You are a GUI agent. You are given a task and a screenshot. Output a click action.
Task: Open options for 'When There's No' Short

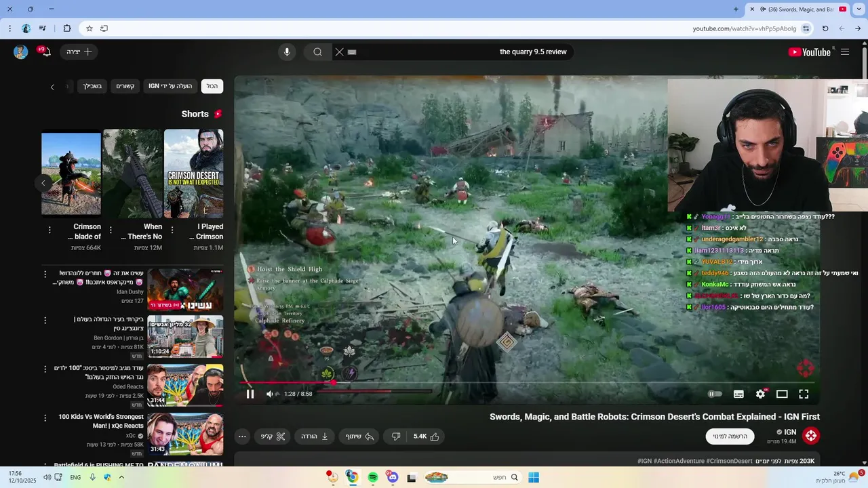[111, 230]
